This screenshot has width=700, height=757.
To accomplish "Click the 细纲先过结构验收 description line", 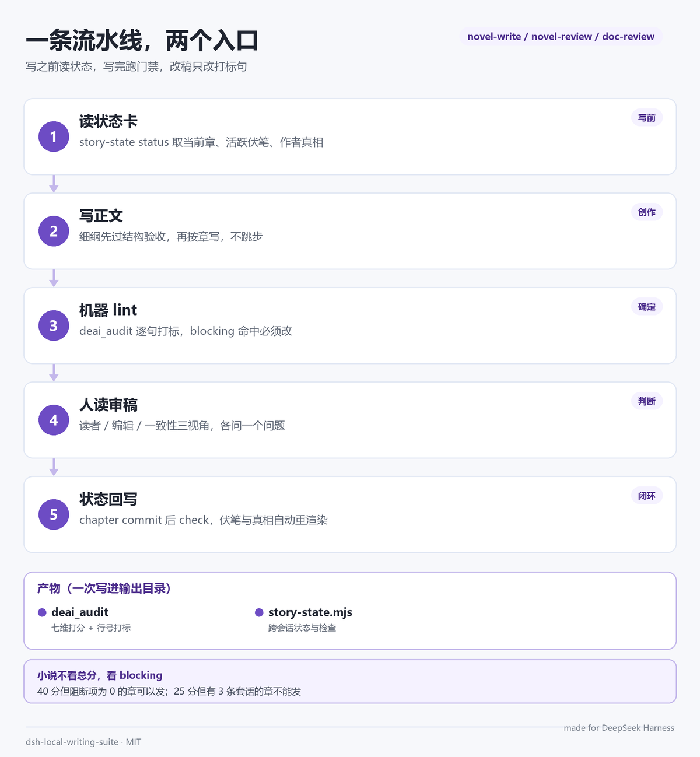I will point(171,237).
